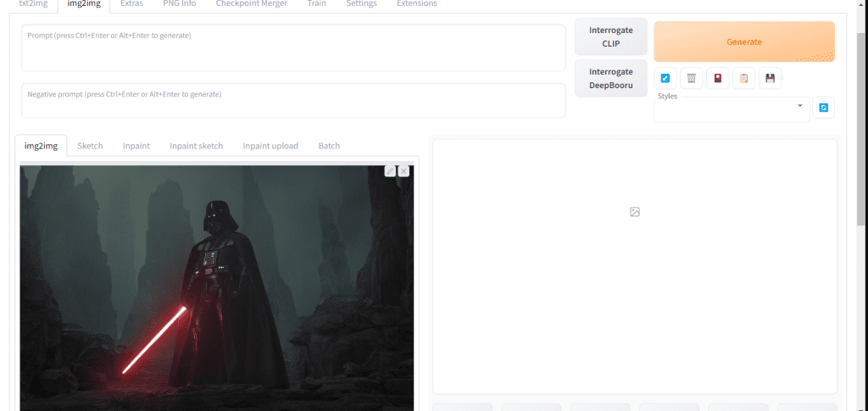Apply selected styles using the clipboard icon

743,79
